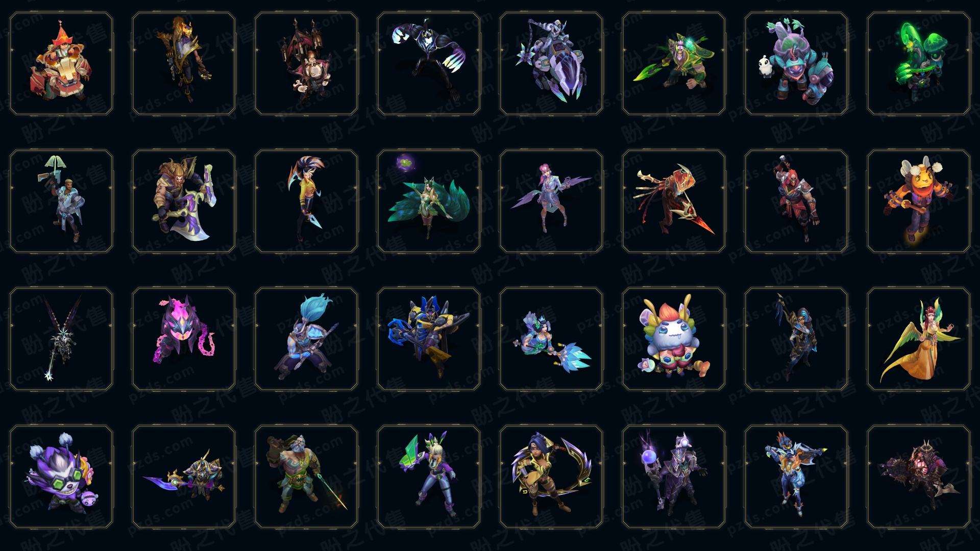
Task: Choose the blonde bunny-eared girl with green shield
Action: tap(429, 477)
